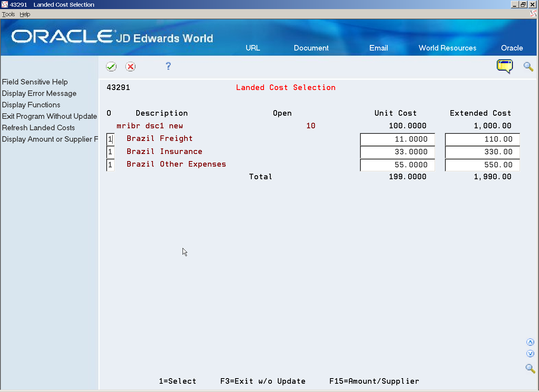
Task: Click F3=Exit w/o Update at bottom
Action: tap(263, 381)
